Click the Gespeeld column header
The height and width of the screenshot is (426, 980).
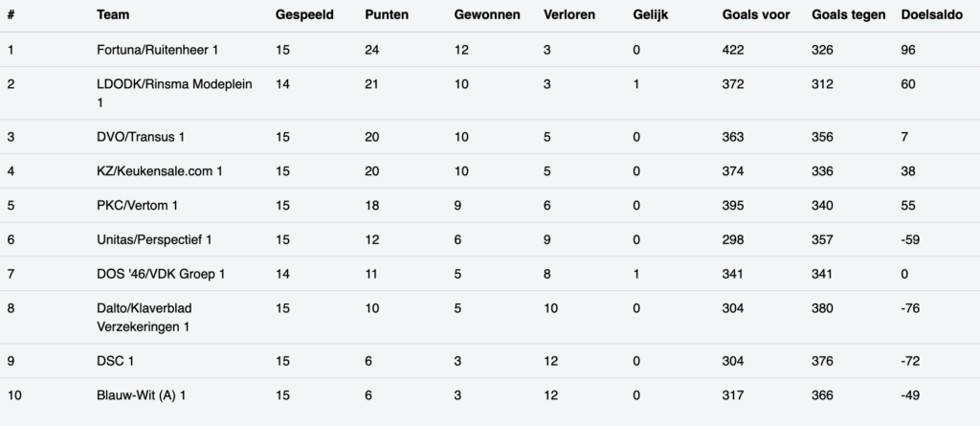304,15
